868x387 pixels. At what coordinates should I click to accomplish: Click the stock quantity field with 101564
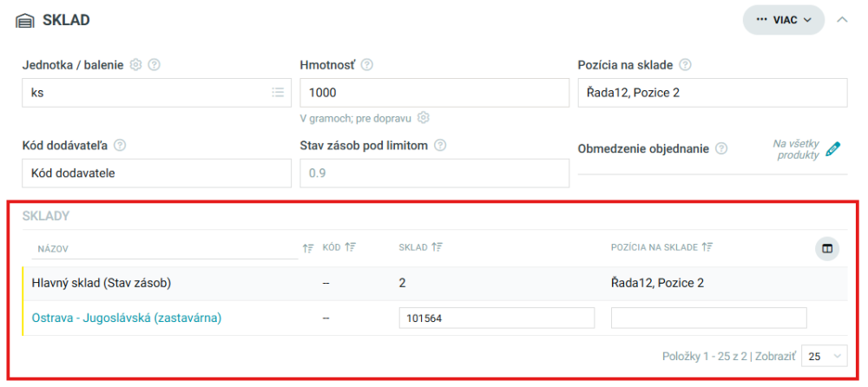tap(496, 318)
